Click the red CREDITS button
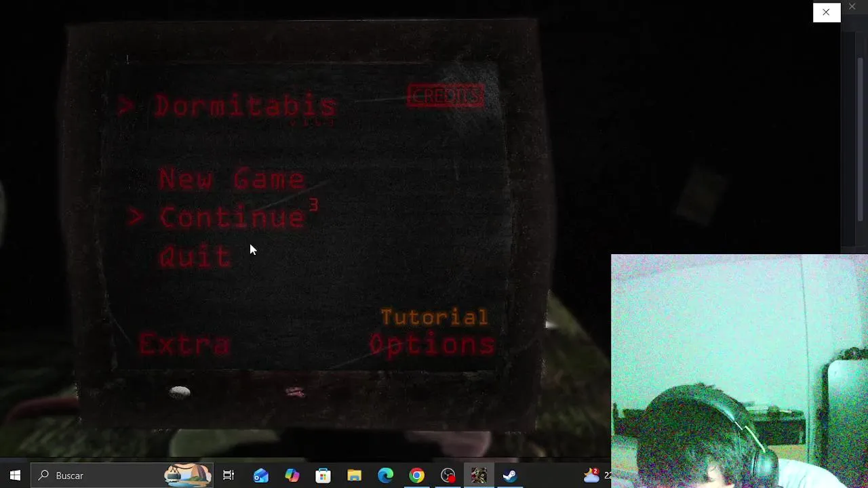 (x=446, y=96)
